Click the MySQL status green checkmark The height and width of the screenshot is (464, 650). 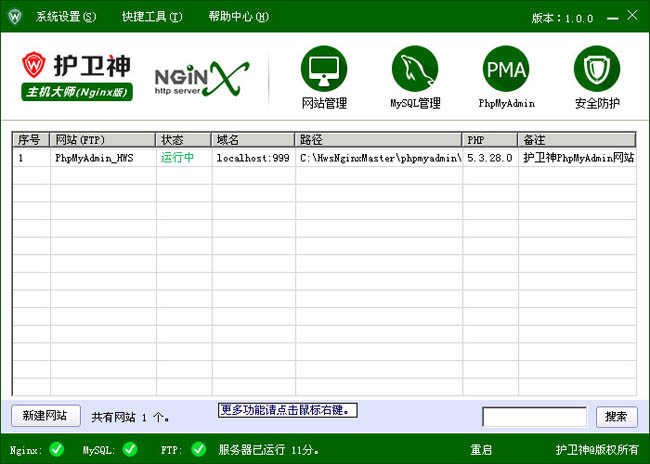tap(130, 449)
